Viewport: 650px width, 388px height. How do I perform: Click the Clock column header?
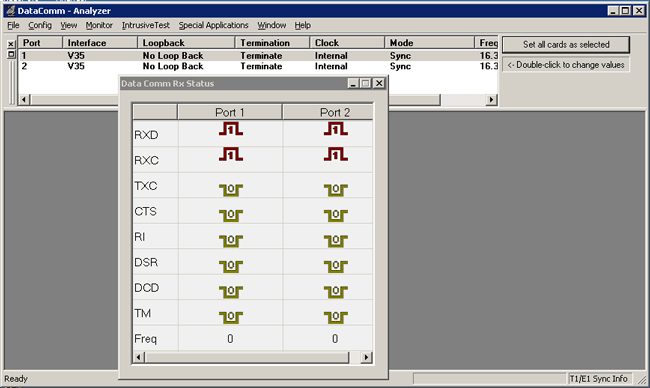(347, 43)
